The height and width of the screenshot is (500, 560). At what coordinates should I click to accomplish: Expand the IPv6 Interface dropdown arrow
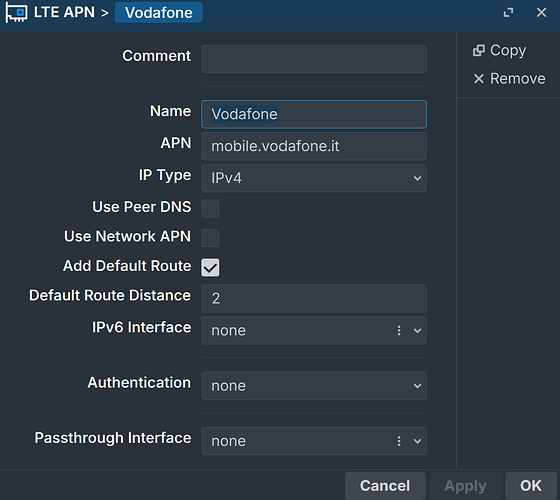(x=417, y=330)
